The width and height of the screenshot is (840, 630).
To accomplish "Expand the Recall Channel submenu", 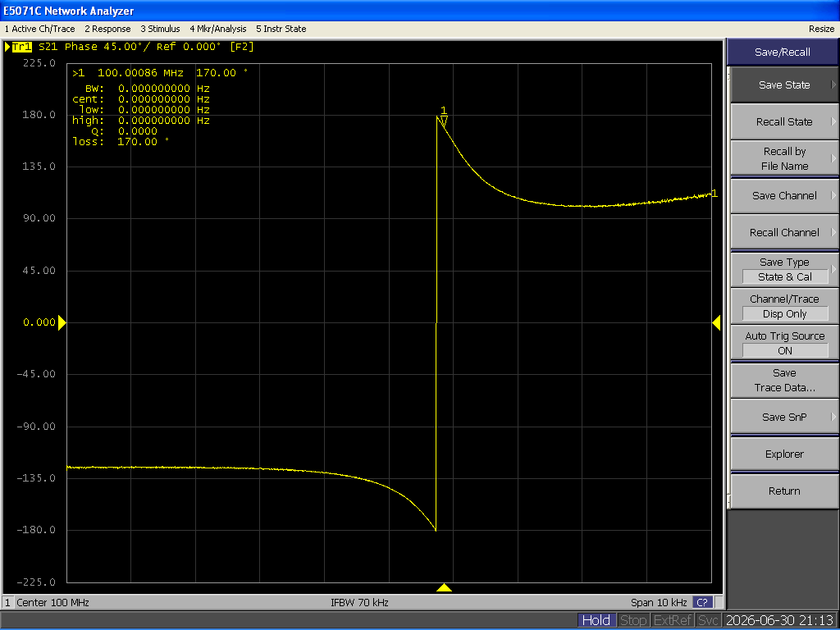I will 784,232.
